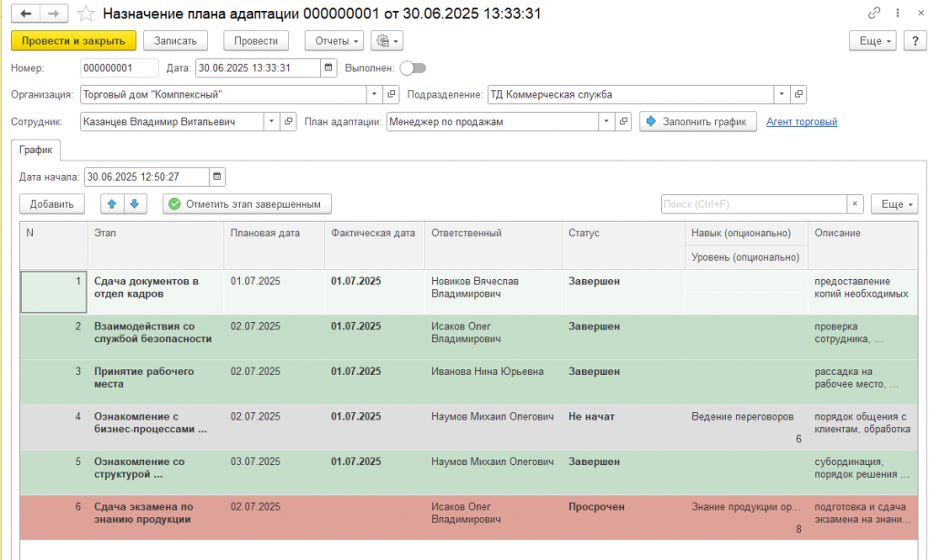Switch to the График tab
The height and width of the screenshot is (560, 934).
click(x=36, y=150)
